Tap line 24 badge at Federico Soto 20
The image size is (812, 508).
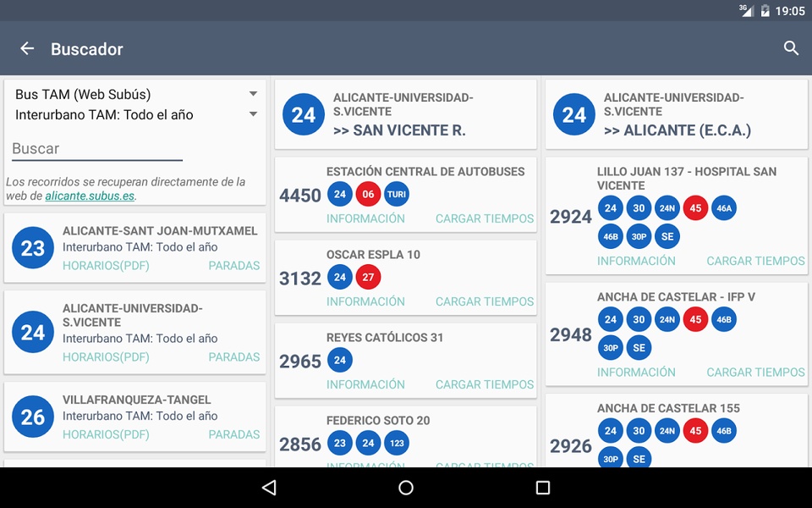click(368, 443)
